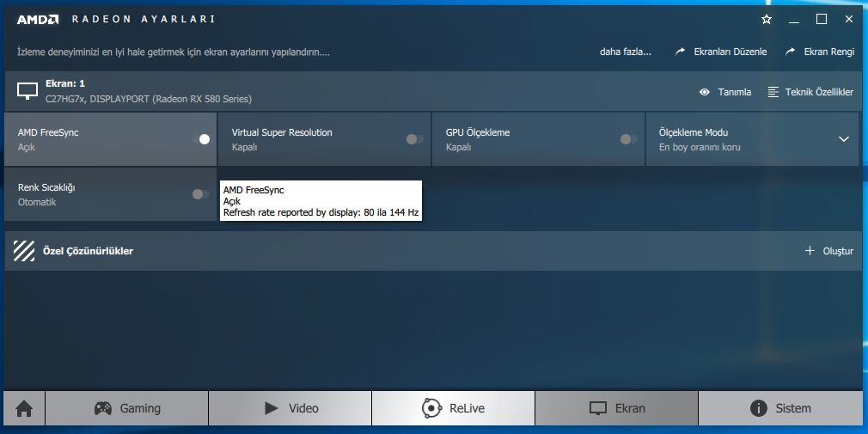This screenshot has width=868, height=434.
Task: Click the 'En boy oranını koru' value
Action: coord(700,147)
